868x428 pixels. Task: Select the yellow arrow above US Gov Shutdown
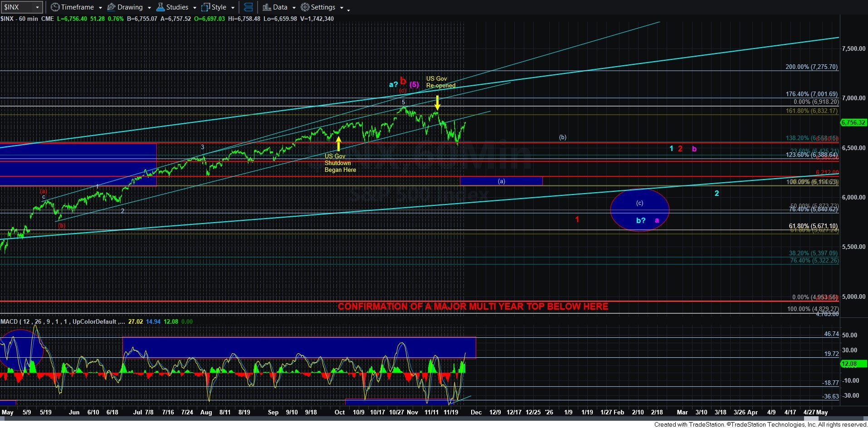[x=338, y=144]
